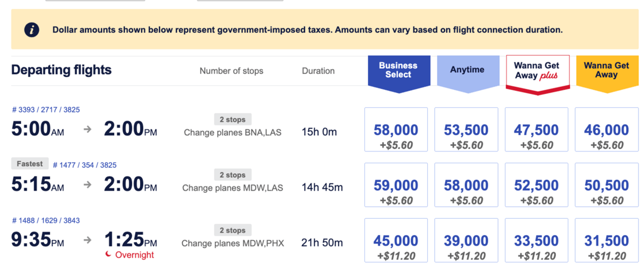Screen dimensions: 644x269
Task: Open flight numbers link 1477 / 354 / 3825
Action: point(85,165)
